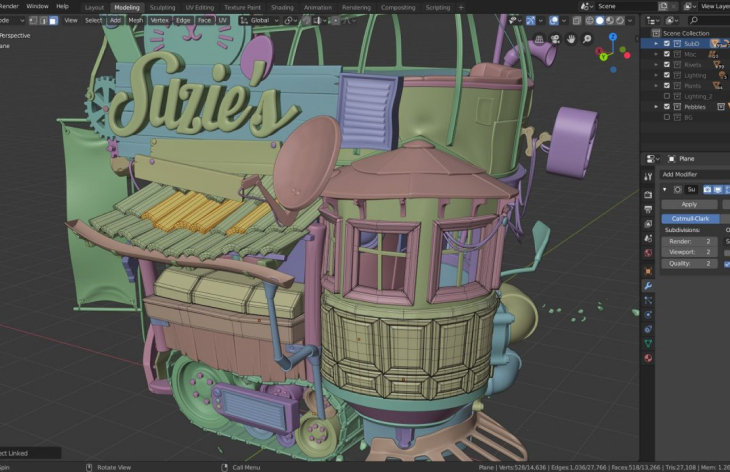Image resolution: width=730 pixels, height=472 pixels.
Task: Expand the Pebbles collection
Action: tap(656, 107)
